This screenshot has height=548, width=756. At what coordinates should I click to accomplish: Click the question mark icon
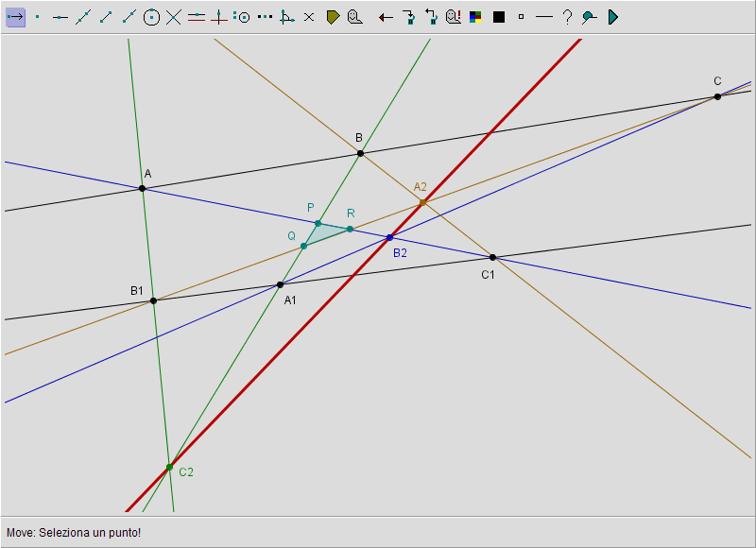[567, 17]
